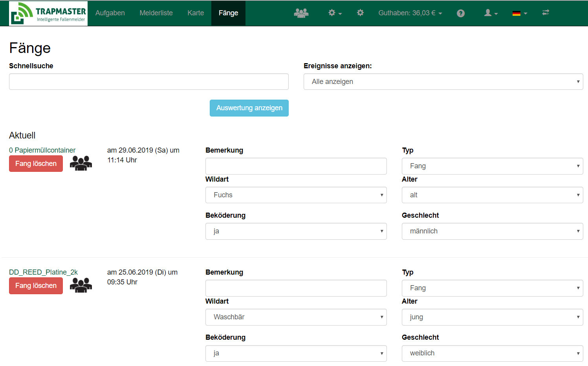
Task: Go to the Aufgaben tab
Action: pos(110,13)
